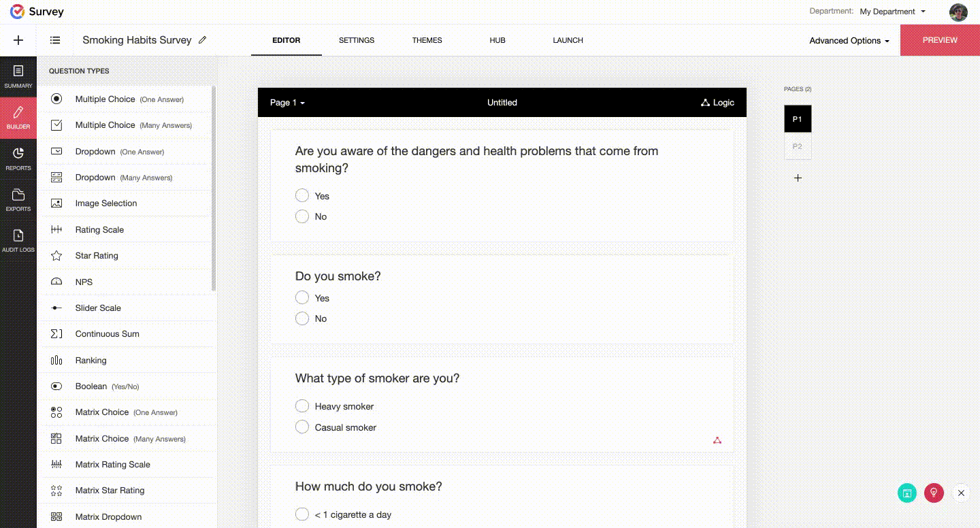Click the plus icon to create new
Viewport: 980px width, 528px height.
coord(18,40)
